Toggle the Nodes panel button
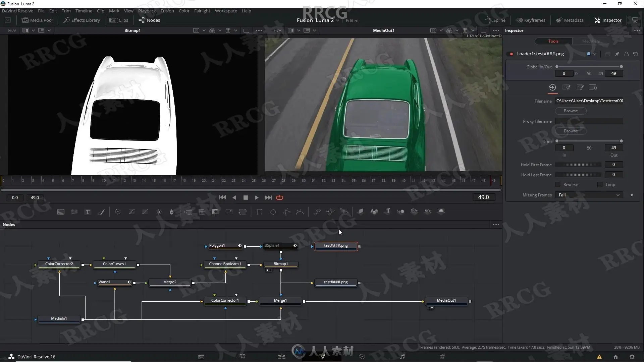The height and width of the screenshot is (362, 644). [149, 20]
